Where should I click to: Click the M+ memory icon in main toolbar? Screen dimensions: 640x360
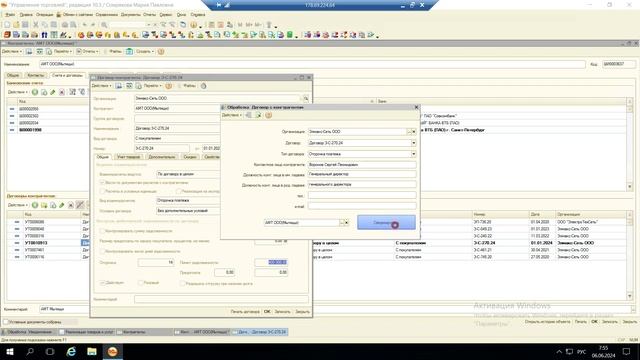[249, 25]
